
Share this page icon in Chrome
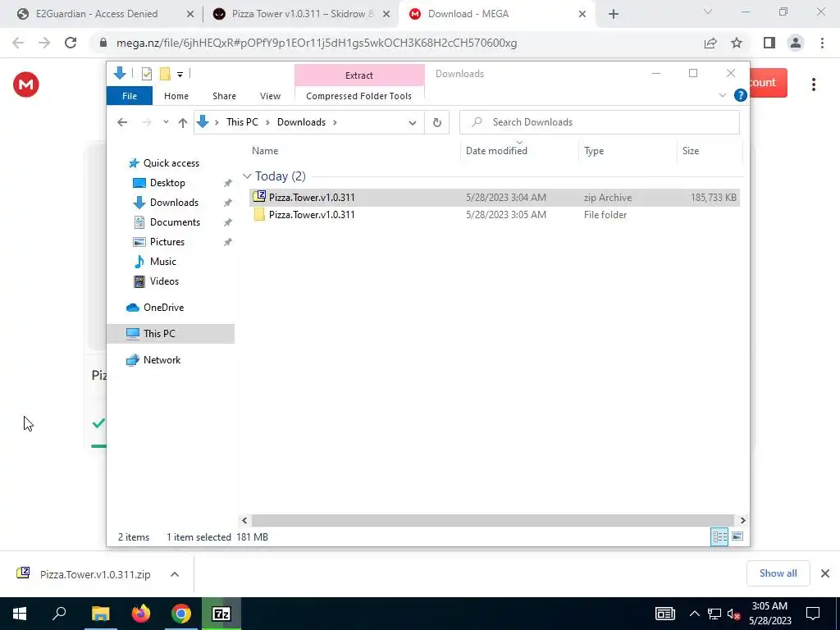(x=710, y=43)
